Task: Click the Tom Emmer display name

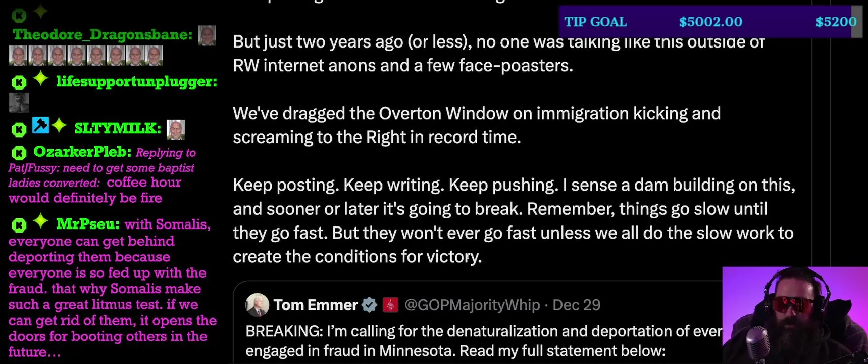Action: [316, 305]
